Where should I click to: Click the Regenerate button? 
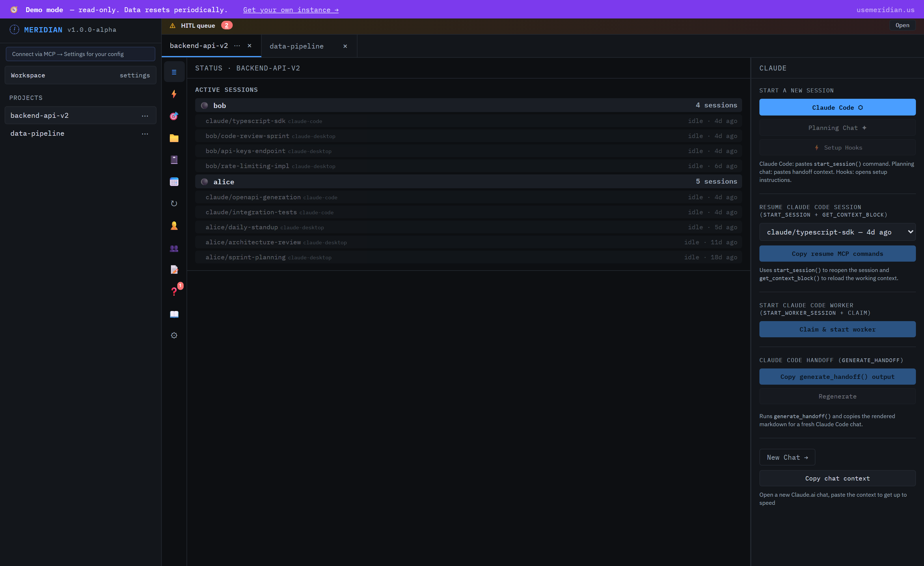pyautogui.click(x=837, y=396)
